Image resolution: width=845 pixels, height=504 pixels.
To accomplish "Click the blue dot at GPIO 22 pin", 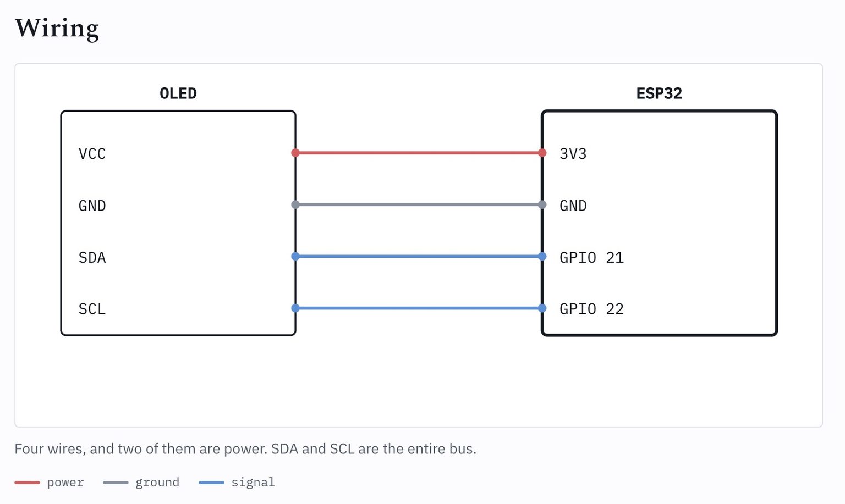I will pyautogui.click(x=542, y=308).
